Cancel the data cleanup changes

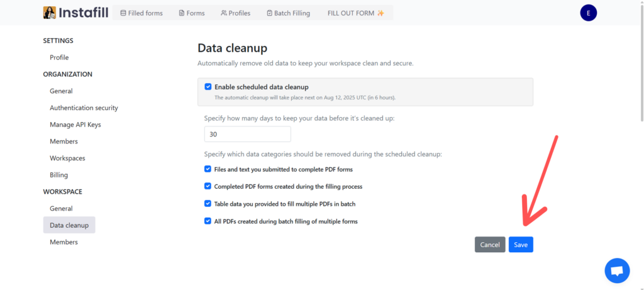pos(490,245)
